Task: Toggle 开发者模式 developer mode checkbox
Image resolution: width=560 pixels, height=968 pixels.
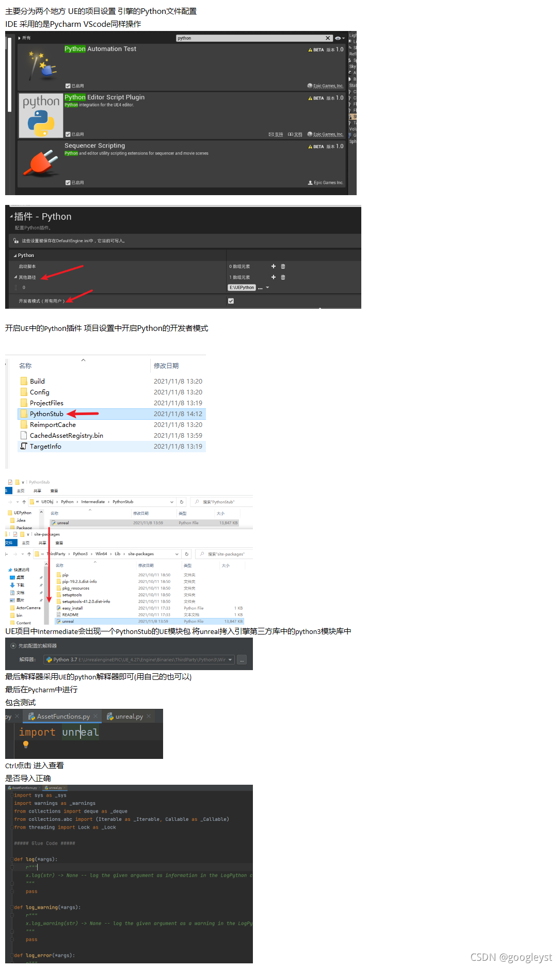Action: tap(231, 301)
